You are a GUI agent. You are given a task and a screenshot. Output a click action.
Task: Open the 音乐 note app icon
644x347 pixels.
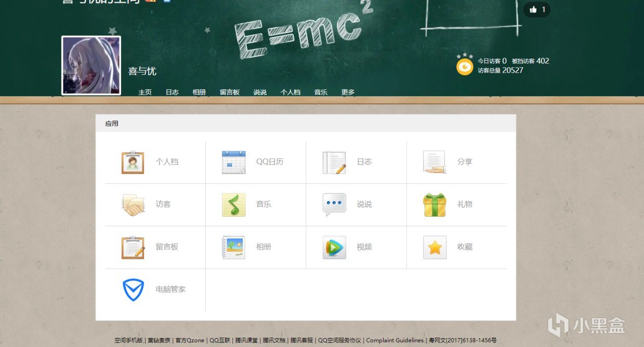pyautogui.click(x=233, y=205)
